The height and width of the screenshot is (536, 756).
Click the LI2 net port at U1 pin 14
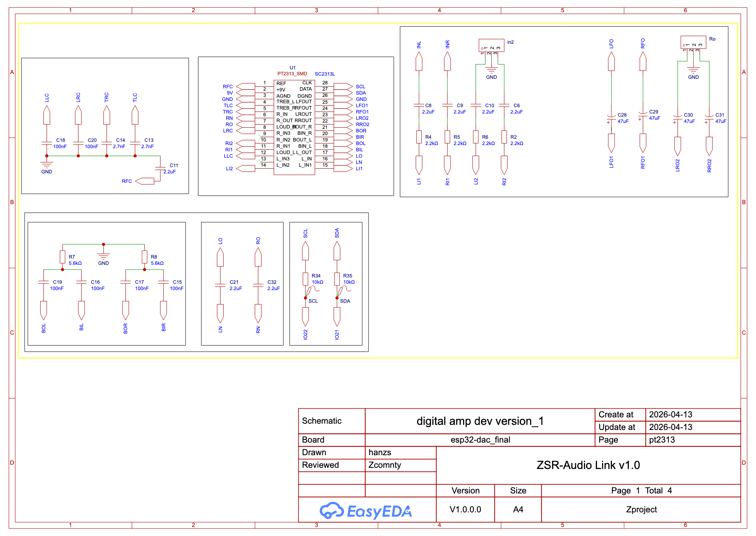(245, 168)
